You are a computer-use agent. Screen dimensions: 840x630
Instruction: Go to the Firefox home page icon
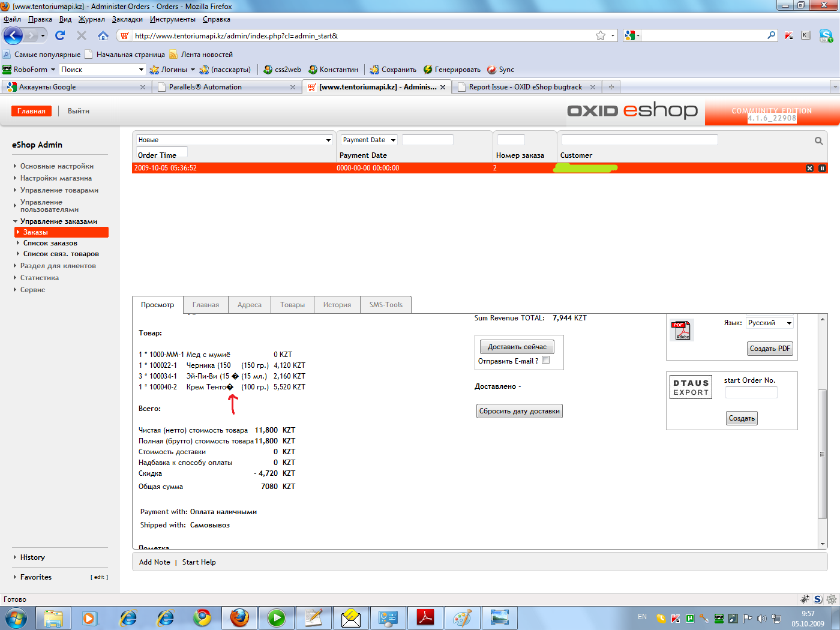coord(103,35)
